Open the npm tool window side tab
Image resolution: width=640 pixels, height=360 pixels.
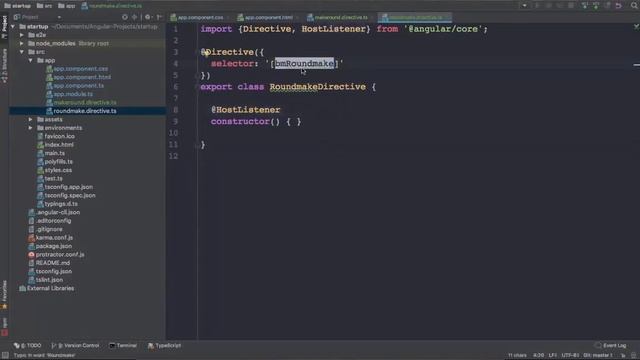pyautogui.click(x=4, y=326)
